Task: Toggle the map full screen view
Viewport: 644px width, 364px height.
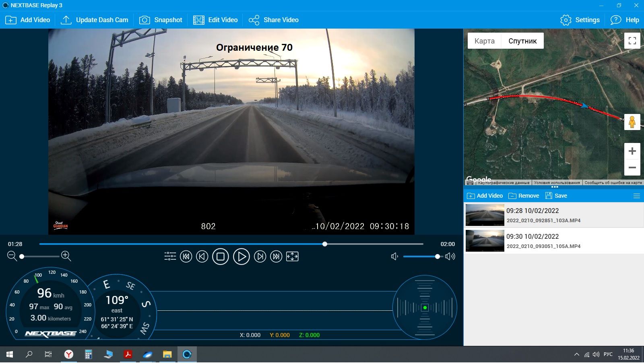Action: click(632, 41)
